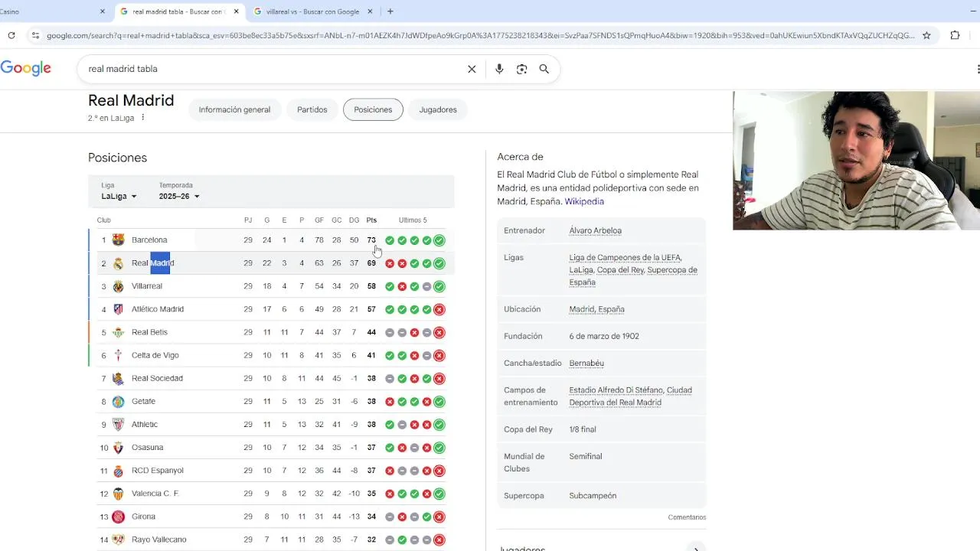Image resolution: width=980 pixels, height=551 pixels.
Task: Open Estadio Alfredo Di Stéfano link
Action: (x=615, y=390)
